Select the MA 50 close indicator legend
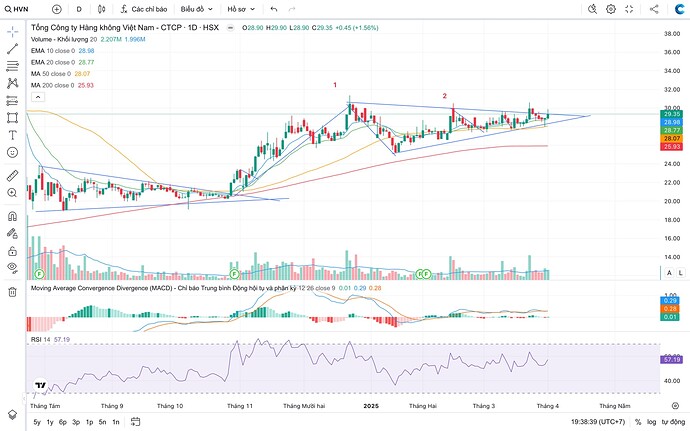The height and width of the screenshot is (431, 690). click(x=51, y=74)
